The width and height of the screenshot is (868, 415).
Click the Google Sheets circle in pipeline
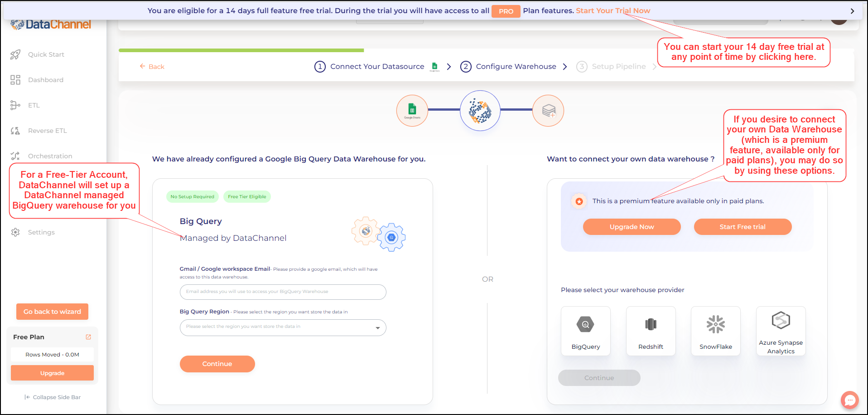pos(412,111)
